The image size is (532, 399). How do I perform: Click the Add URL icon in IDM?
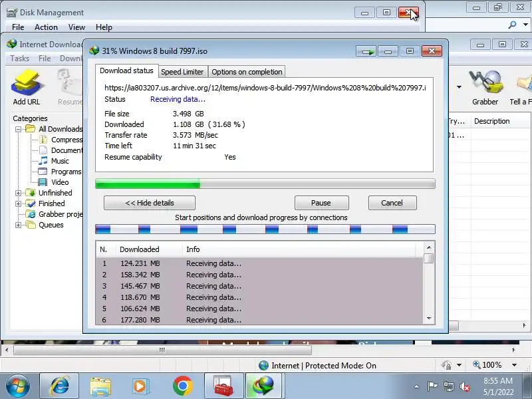(27, 82)
